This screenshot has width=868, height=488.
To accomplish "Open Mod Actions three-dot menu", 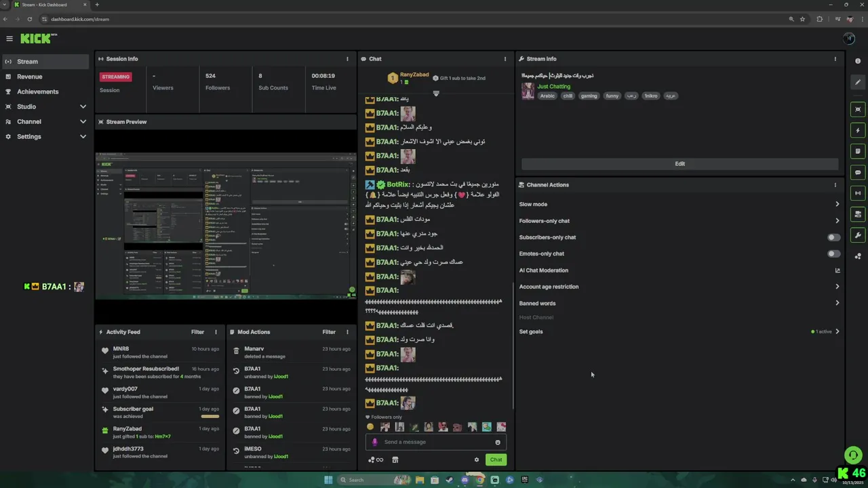I will tap(347, 332).
